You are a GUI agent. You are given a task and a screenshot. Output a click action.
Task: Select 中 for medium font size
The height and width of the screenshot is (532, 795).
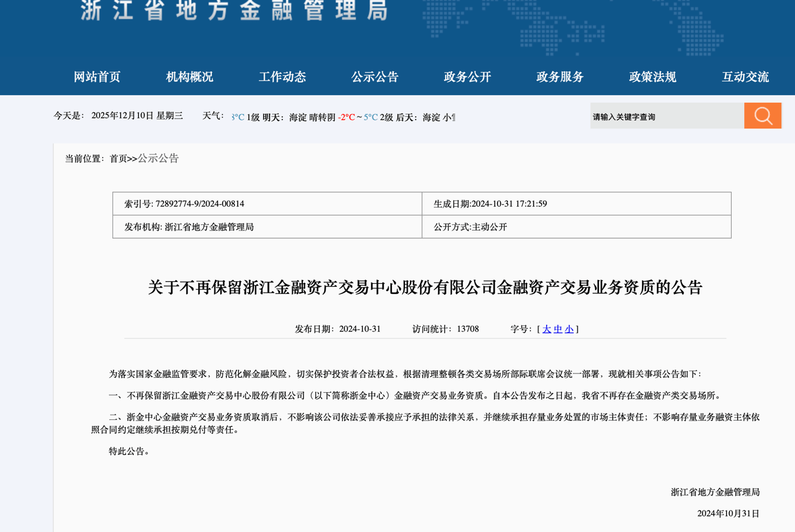point(557,328)
